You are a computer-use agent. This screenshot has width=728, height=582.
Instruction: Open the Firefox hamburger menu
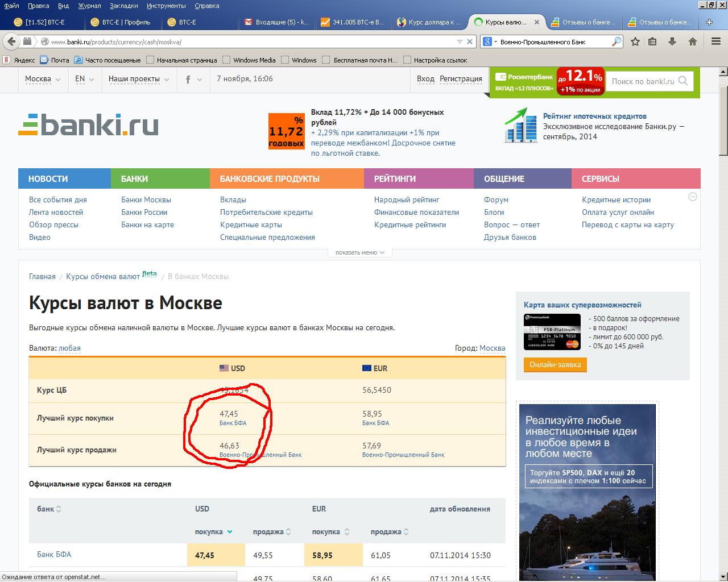[x=716, y=41]
